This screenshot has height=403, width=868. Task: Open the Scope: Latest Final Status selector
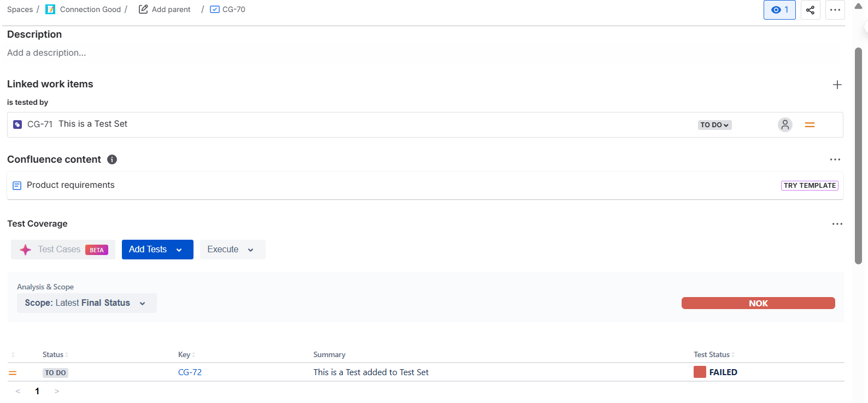(x=86, y=303)
